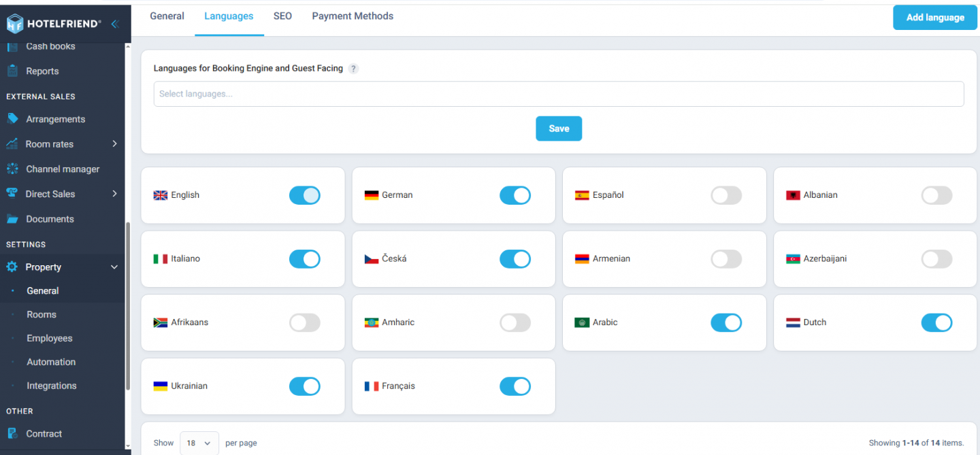Switch on the Azerbaijani toggle
The height and width of the screenshot is (455, 980).
[x=936, y=259]
